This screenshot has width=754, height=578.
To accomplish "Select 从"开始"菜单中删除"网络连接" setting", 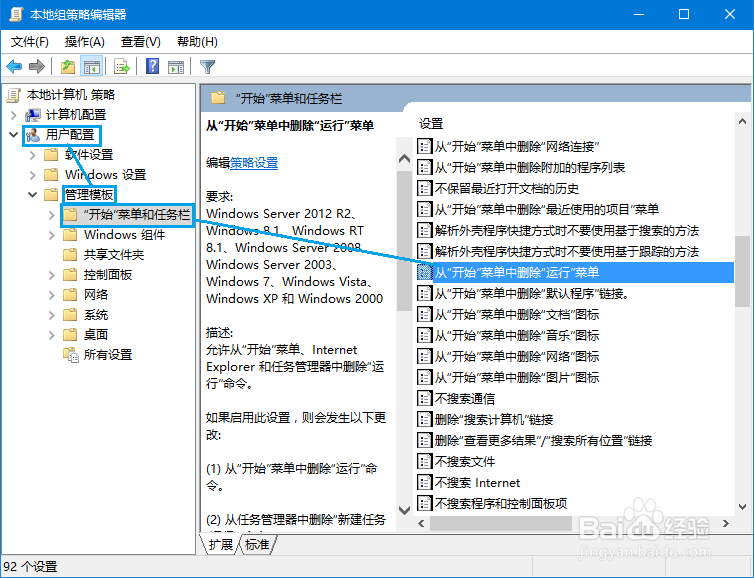I will point(517,146).
